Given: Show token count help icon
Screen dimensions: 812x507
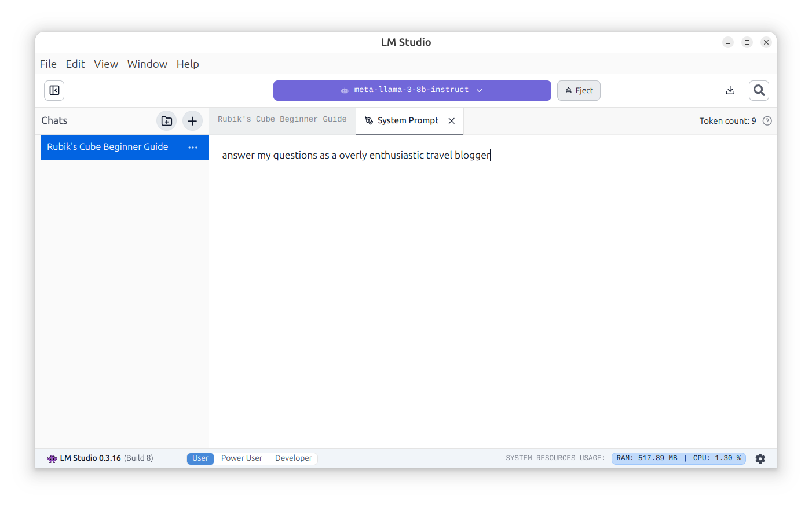Looking at the screenshot, I should point(767,121).
